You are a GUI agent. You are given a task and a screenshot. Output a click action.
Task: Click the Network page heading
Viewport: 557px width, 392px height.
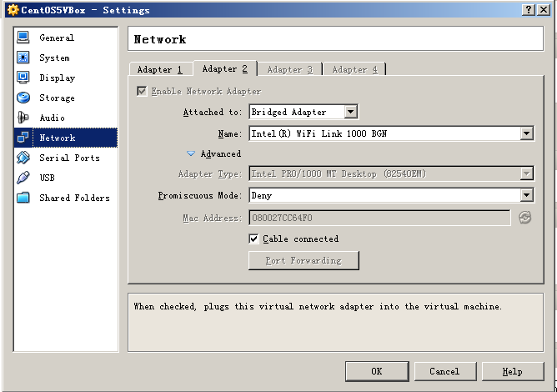[160, 39]
